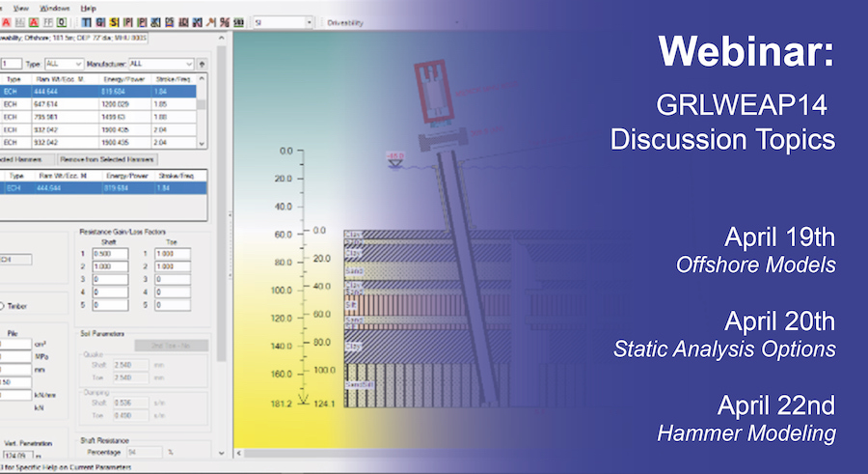
Task: Click the up-arrow button beside Manufacturer
Action: (201, 63)
